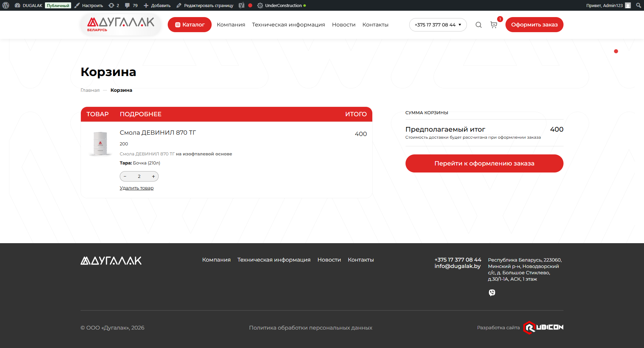Open Техническая информация in header navigation
Screen dimensions: 644x348
click(288, 24)
